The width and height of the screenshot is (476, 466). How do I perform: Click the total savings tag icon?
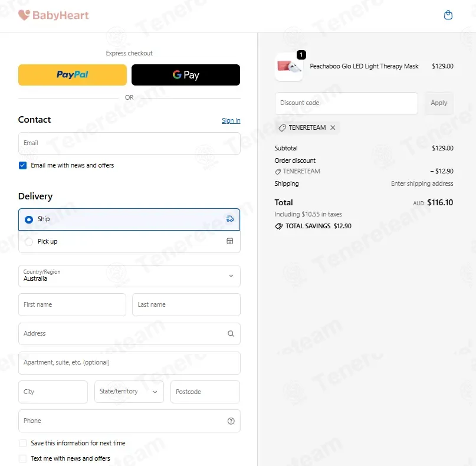click(278, 226)
